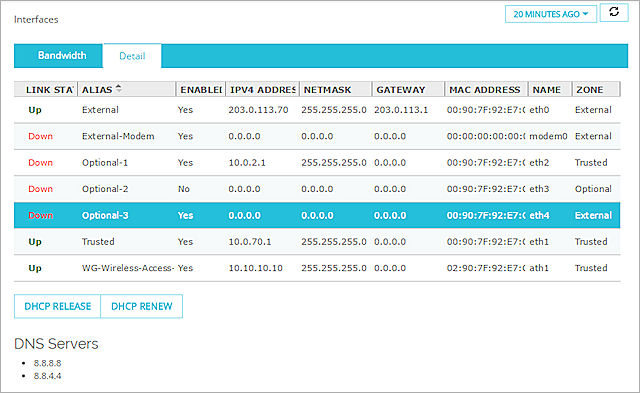Click the DHCP Renew button
Image resolution: width=640 pixels, height=393 pixels.
pyautogui.click(x=142, y=306)
